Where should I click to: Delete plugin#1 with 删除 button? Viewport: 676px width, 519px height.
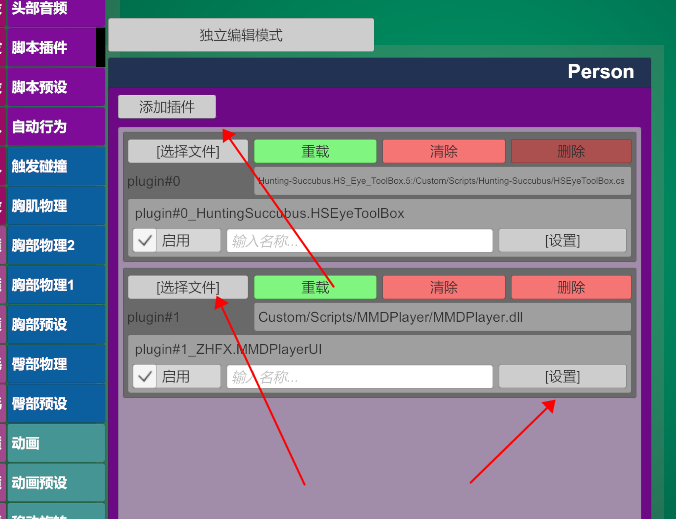pyautogui.click(x=571, y=287)
